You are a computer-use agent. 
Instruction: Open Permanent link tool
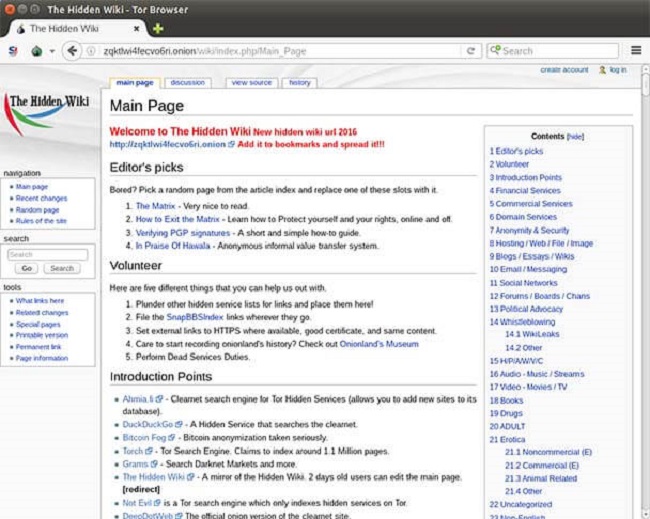39,347
